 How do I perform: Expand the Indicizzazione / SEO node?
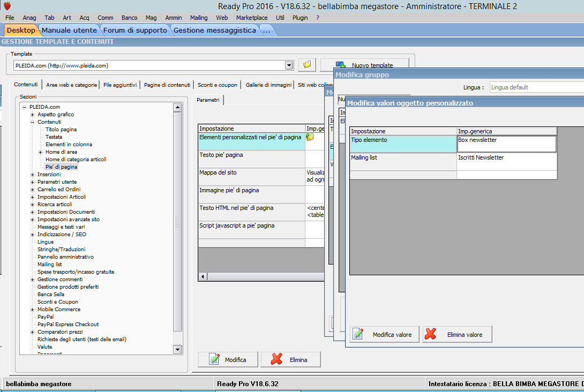point(32,235)
